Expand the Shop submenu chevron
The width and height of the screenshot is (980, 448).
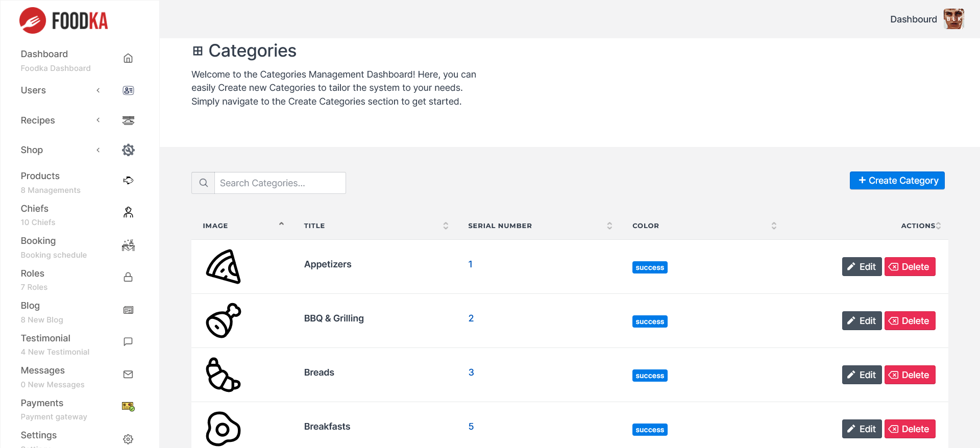click(98, 150)
